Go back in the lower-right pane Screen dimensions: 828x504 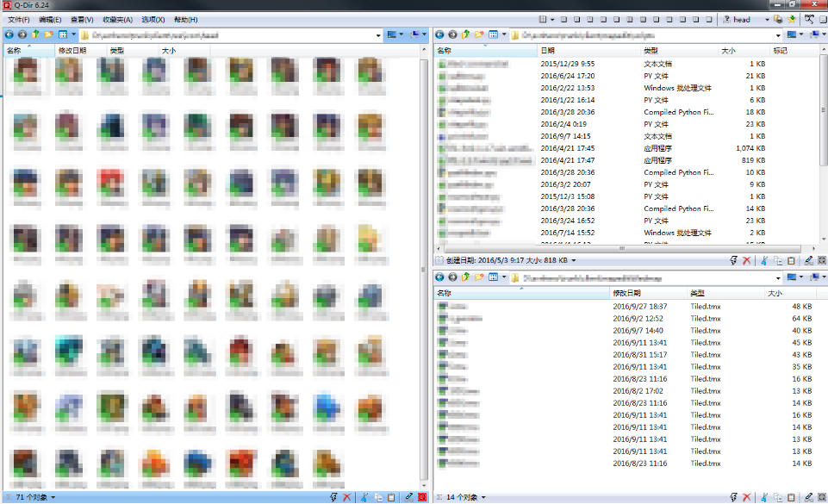pyautogui.click(x=439, y=277)
